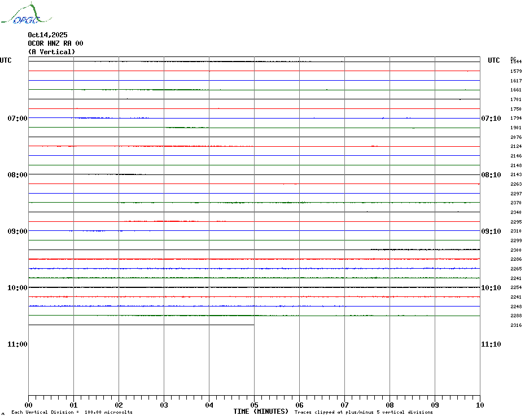Click the "10:10" time label

[491, 288]
